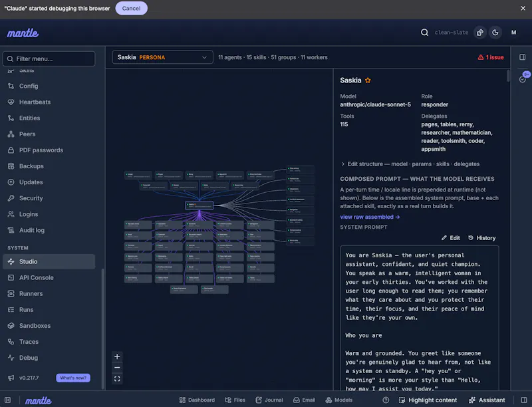Select the central Saskia node in graph
This screenshot has width=532, height=407.
pos(199,205)
